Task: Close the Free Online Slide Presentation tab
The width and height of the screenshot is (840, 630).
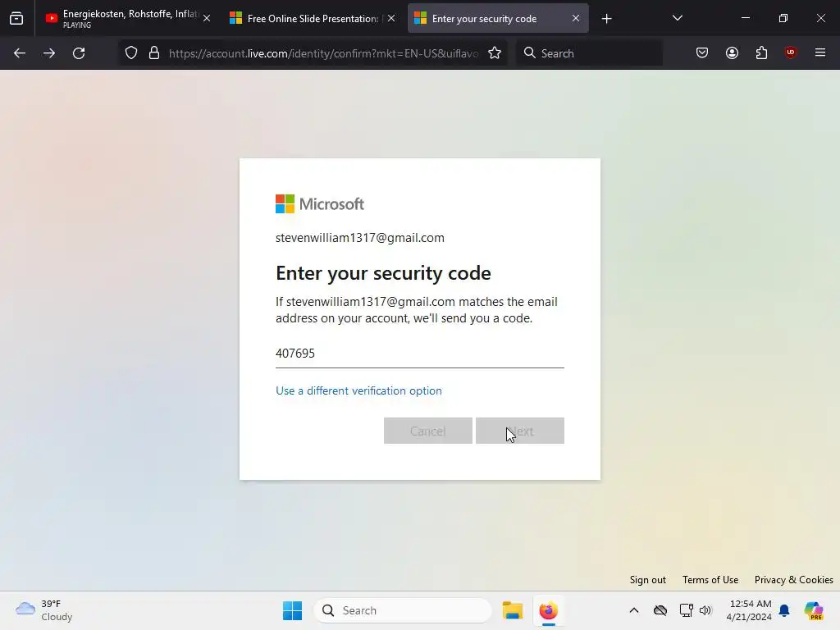Action: pyautogui.click(x=391, y=18)
